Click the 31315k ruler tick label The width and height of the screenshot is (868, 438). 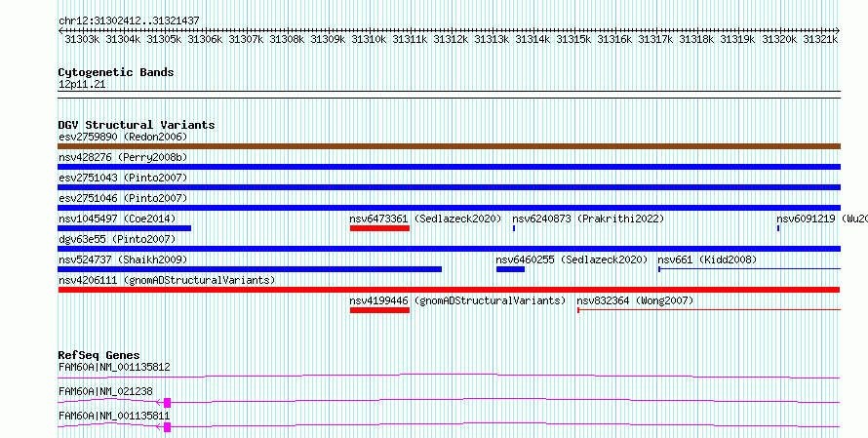click(573, 39)
